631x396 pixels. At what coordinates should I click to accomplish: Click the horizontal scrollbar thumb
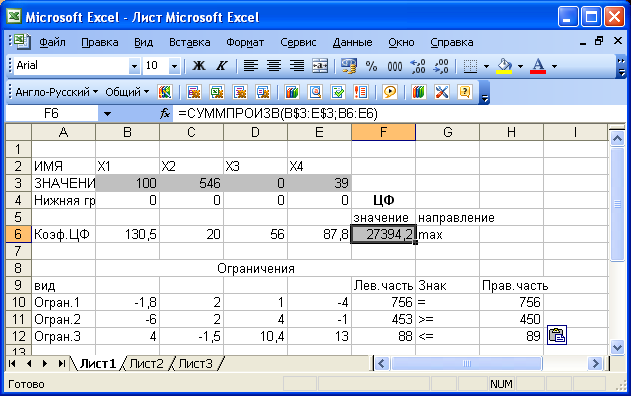pyautogui.click(x=466, y=364)
